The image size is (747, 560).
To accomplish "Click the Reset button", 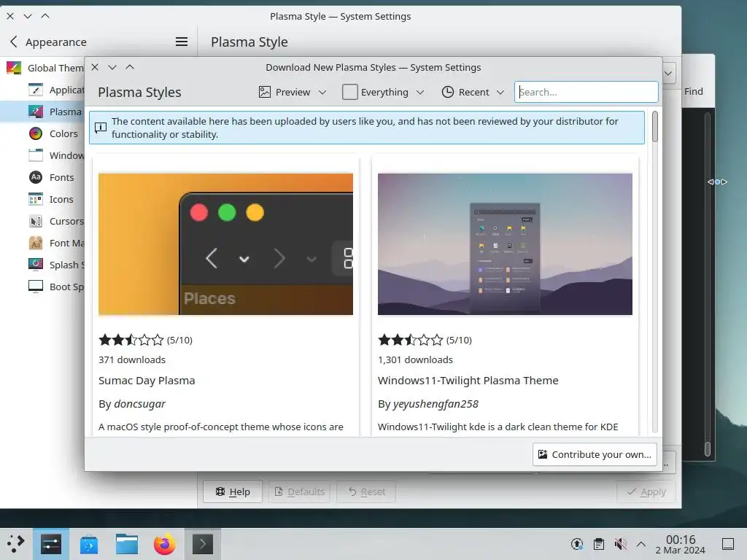I will [366, 491].
